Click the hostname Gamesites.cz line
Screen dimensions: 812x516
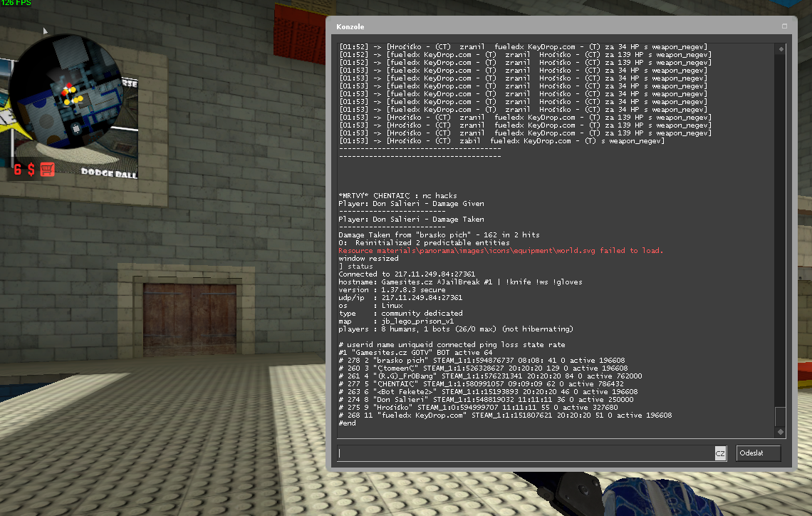pyautogui.click(x=460, y=282)
